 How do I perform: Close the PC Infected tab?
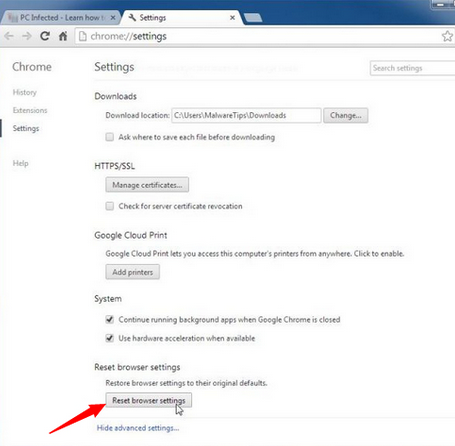pyautogui.click(x=113, y=18)
